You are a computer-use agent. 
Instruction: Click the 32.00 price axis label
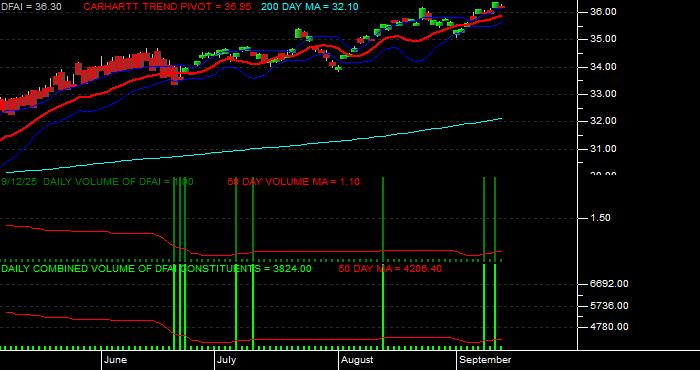603,121
